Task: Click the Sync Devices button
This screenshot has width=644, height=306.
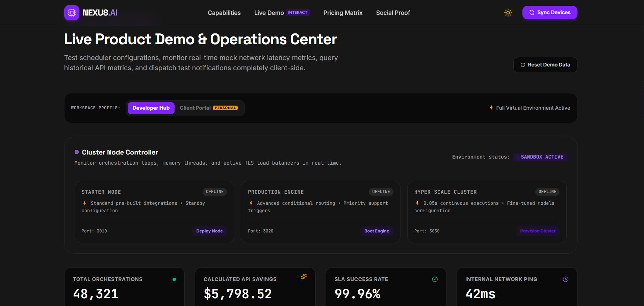Action: [x=550, y=12]
